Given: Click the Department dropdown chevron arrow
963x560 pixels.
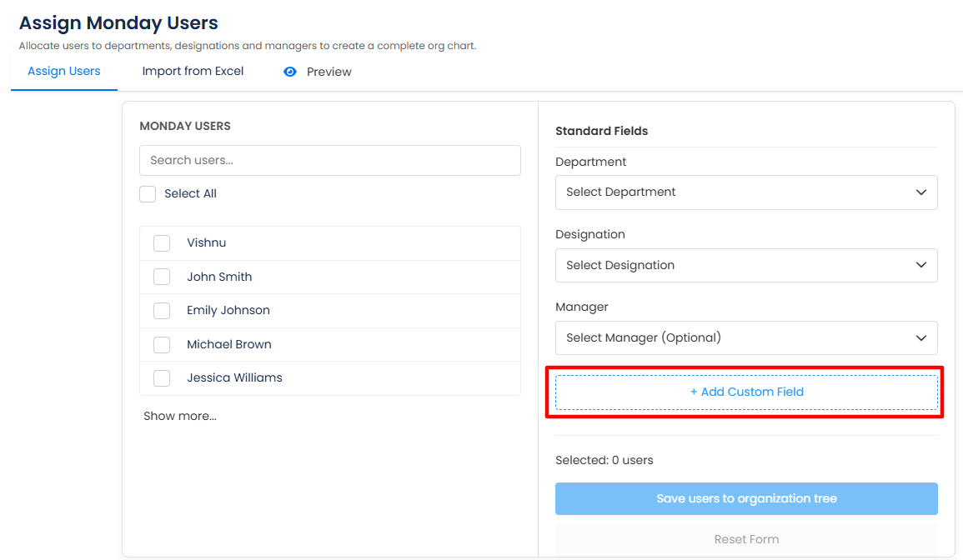Looking at the screenshot, I should point(921,192).
